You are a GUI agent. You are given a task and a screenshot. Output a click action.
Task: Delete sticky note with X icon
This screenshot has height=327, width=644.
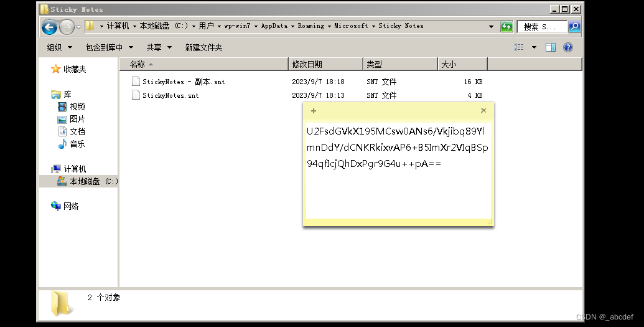pyautogui.click(x=483, y=110)
